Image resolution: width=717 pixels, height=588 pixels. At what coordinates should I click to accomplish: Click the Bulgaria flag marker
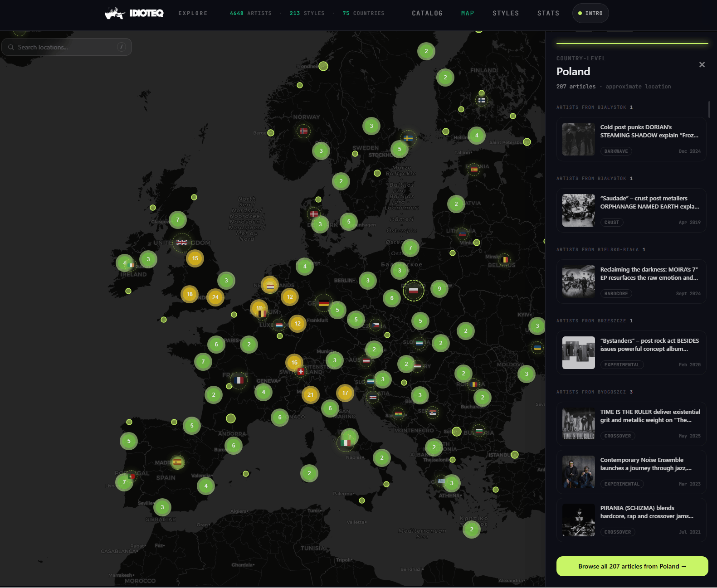479,431
